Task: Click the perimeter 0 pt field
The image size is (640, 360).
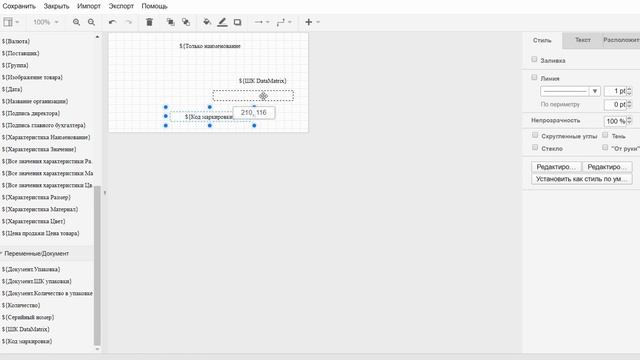Action: (615, 104)
